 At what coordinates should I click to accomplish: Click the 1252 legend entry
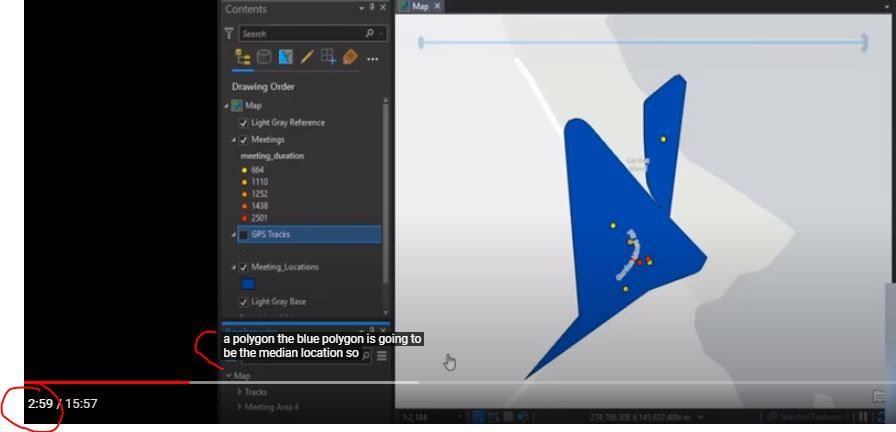pos(259,194)
